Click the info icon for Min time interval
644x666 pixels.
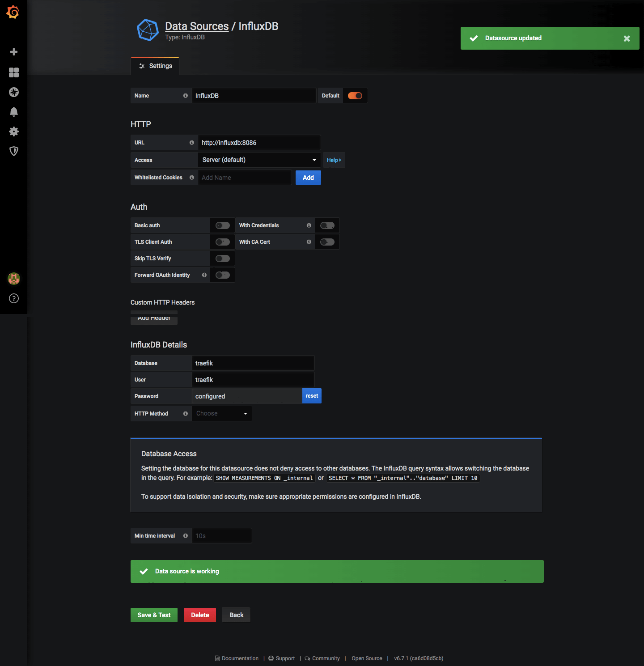(x=186, y=536)
